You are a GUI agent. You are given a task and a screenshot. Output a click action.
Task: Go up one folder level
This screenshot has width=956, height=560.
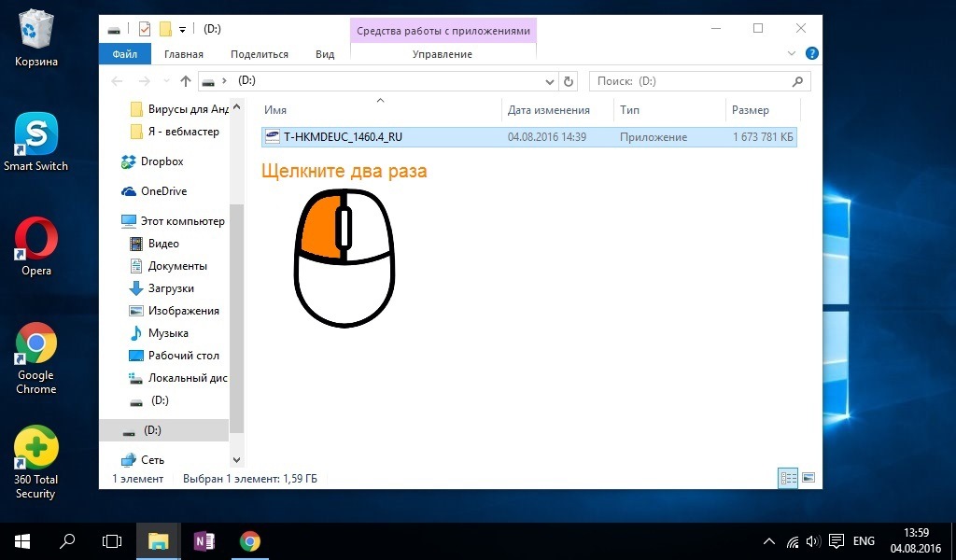(x=186, y=81)
